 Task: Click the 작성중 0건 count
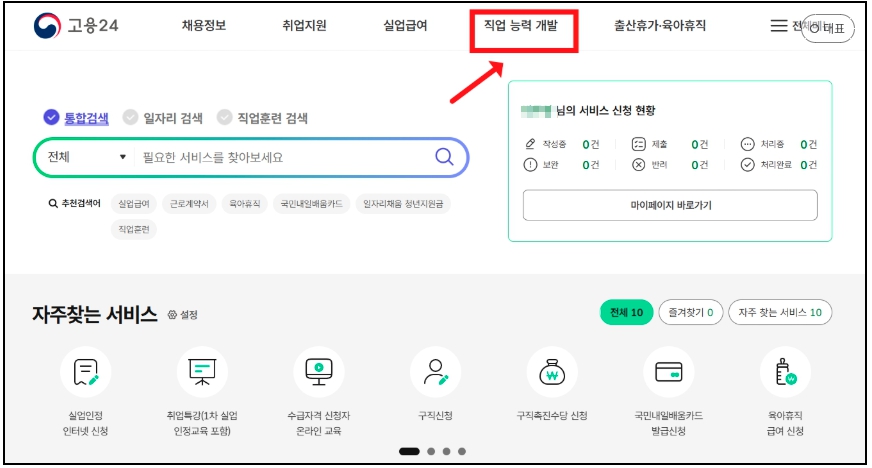point(591,145)
